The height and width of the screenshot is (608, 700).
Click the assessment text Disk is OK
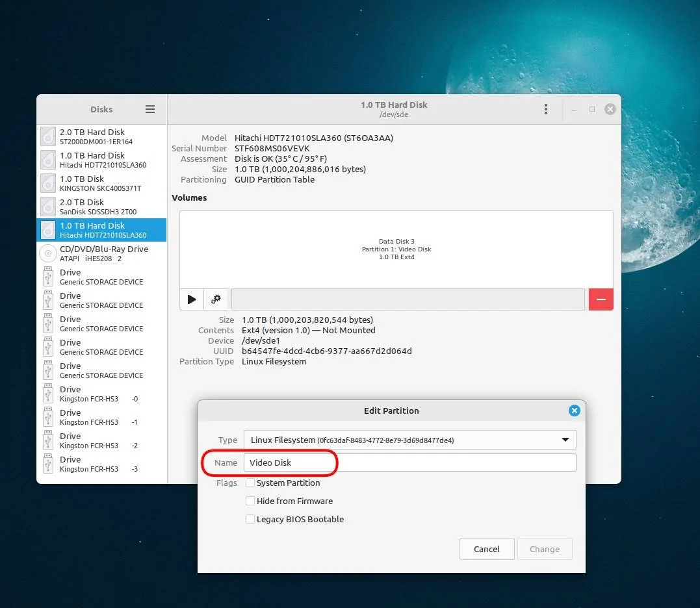click(281, 158)
